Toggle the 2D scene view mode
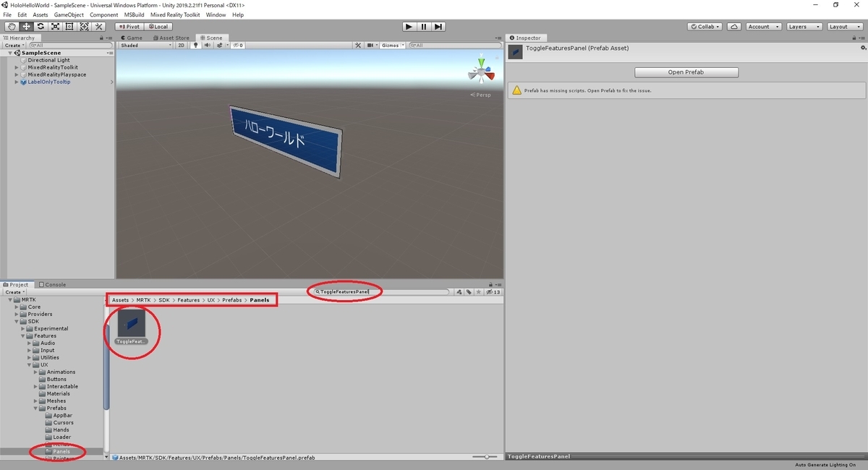This screenshot has height=470, width=868. pos(182,45)
